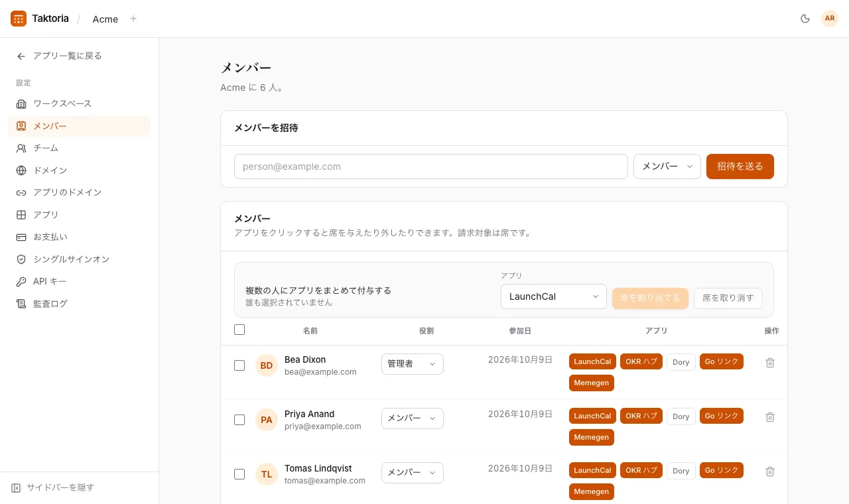849x504 pixels.
Task: Click the BD avatar of Bea Dixon
Action: point(267,365)
